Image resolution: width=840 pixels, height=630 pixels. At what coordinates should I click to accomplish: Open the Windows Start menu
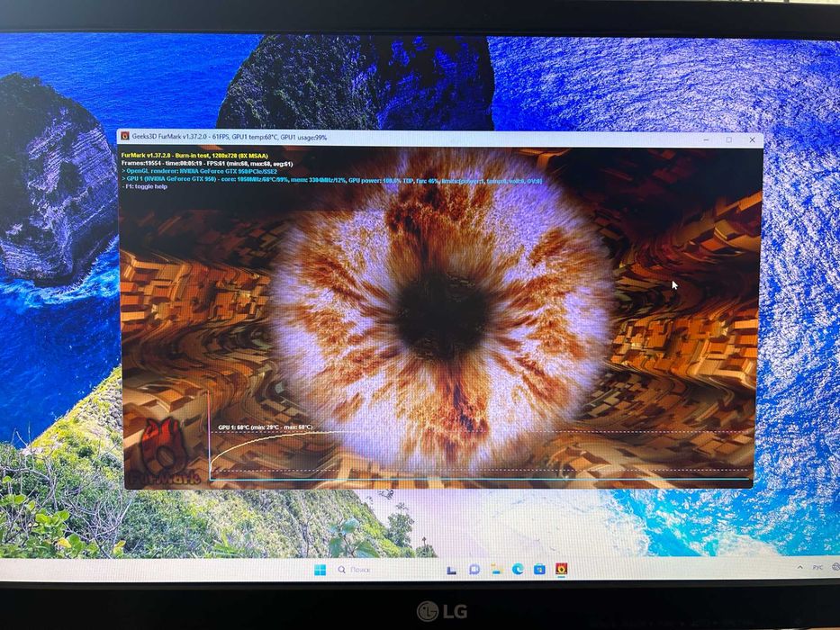point(320,570)
